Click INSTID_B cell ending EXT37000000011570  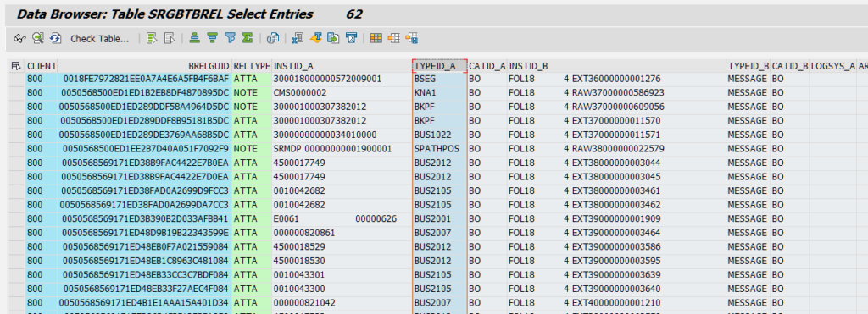[616, 120]
